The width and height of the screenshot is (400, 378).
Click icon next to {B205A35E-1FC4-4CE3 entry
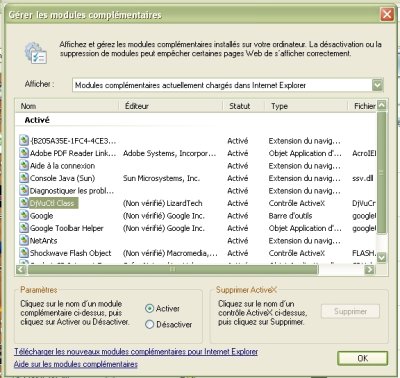pos(24,140)
